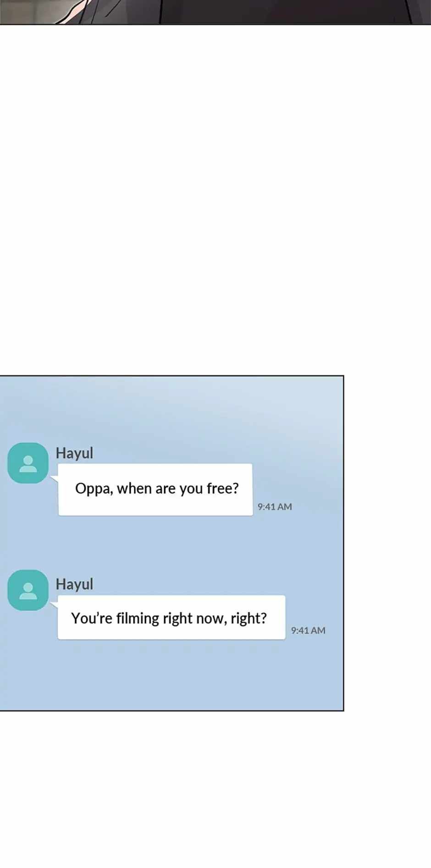This screenshot has width=431, height=868.
Task: Select the person silhouette in the upper avatar
Action: 28,464
